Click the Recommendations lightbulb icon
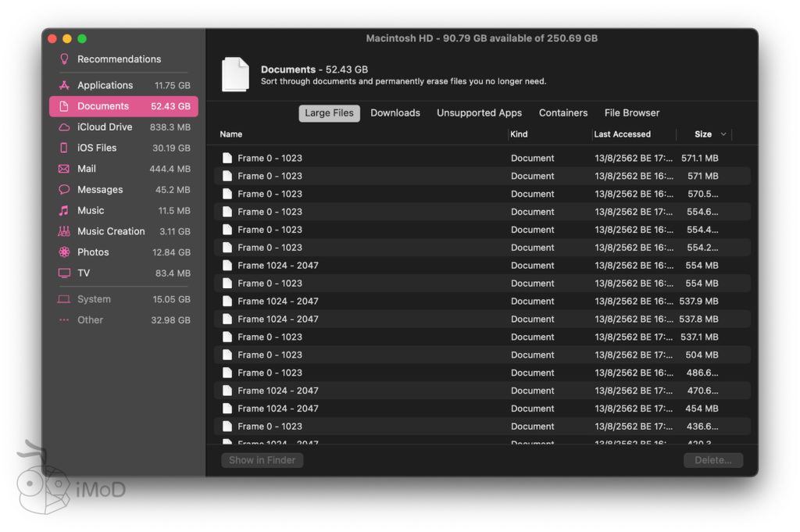This screenshot has height=532, width=800. click(x=64, y=59)
